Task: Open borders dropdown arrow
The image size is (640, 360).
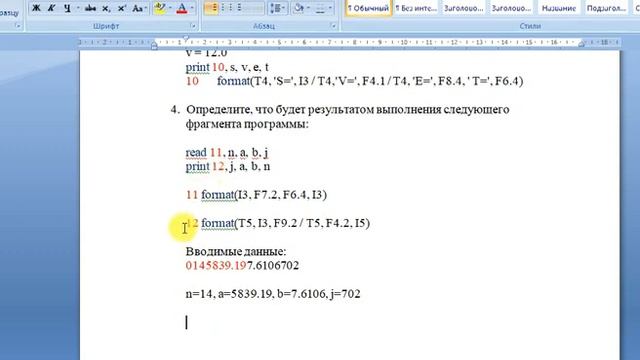Action: (330, 8)
